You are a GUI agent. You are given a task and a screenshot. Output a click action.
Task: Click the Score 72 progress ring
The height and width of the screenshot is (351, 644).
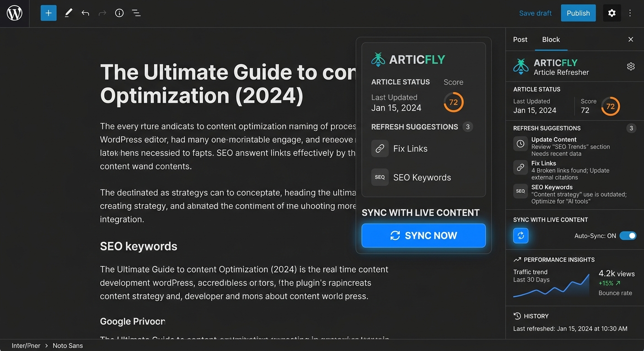coord(453,102)
